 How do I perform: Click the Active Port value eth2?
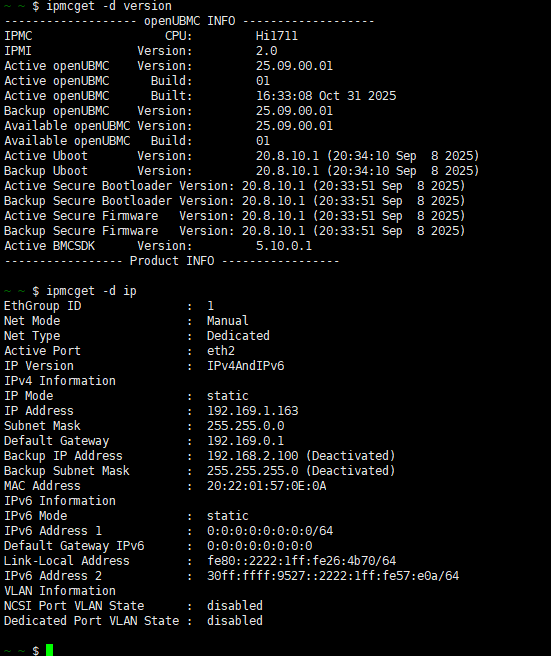[x=221, y=351]
